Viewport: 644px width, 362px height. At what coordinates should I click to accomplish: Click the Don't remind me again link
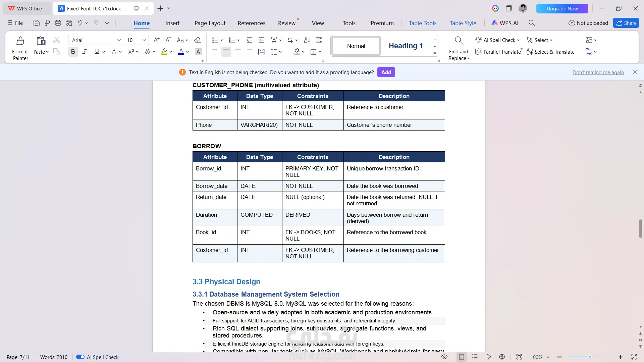coord(598,72)
